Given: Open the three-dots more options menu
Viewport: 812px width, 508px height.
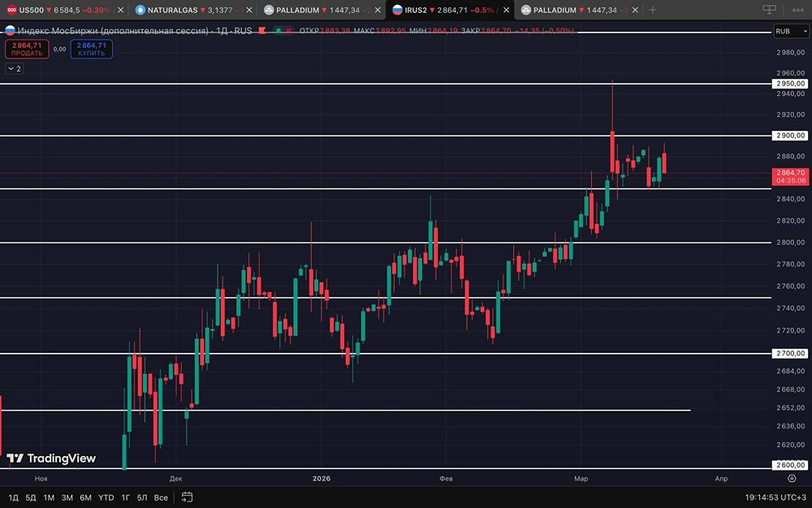Looking at the screenshot, I should click(x=798, y=10).
